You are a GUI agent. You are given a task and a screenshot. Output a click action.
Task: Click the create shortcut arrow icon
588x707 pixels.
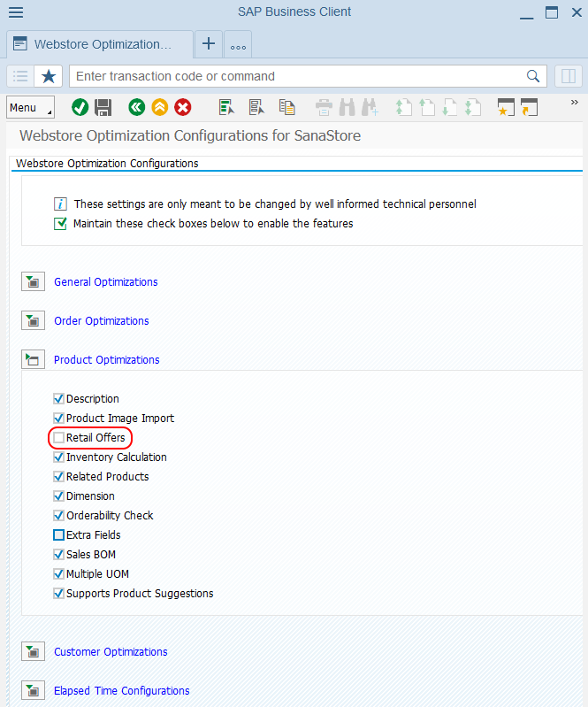point(530,107)
